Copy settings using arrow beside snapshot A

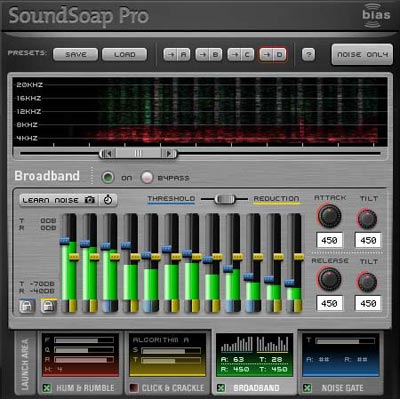pos(171,55)
